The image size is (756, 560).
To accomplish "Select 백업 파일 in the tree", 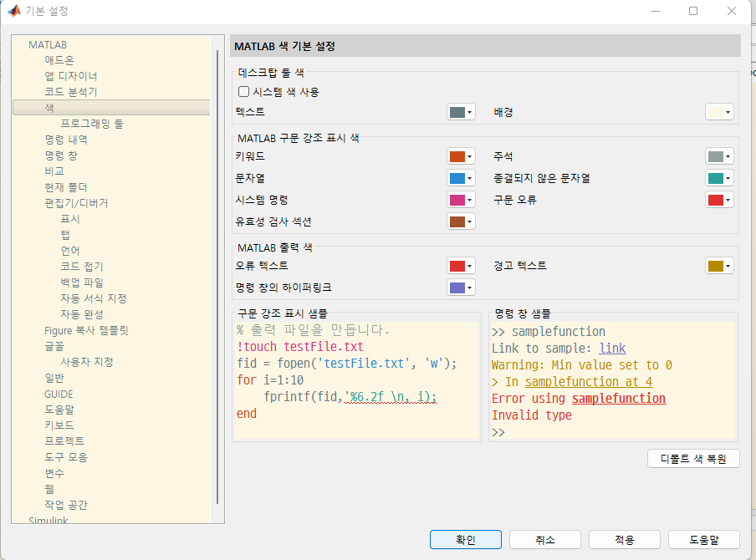I will pos(81,283).
